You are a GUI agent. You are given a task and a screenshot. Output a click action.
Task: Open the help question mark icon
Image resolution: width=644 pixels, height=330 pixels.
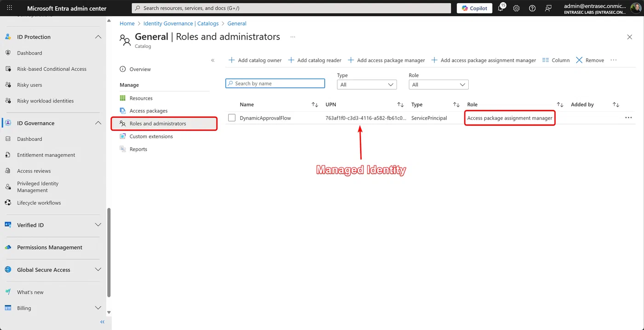tap(532, 8)
